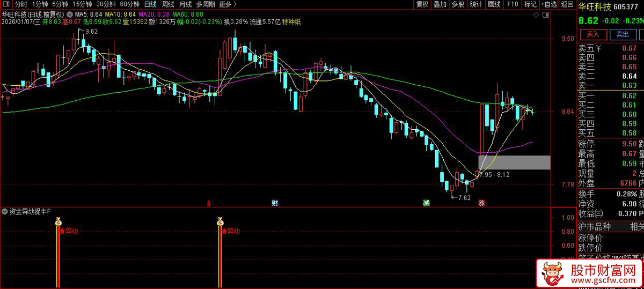
Task: Click MA20: 8.28 indicator label
Action: [x=154, y=14]
